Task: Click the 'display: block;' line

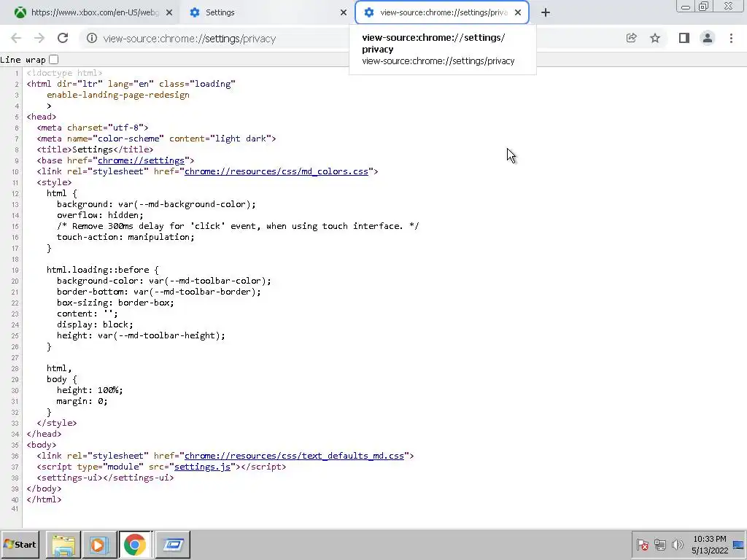Action: [x=95, y=324]
